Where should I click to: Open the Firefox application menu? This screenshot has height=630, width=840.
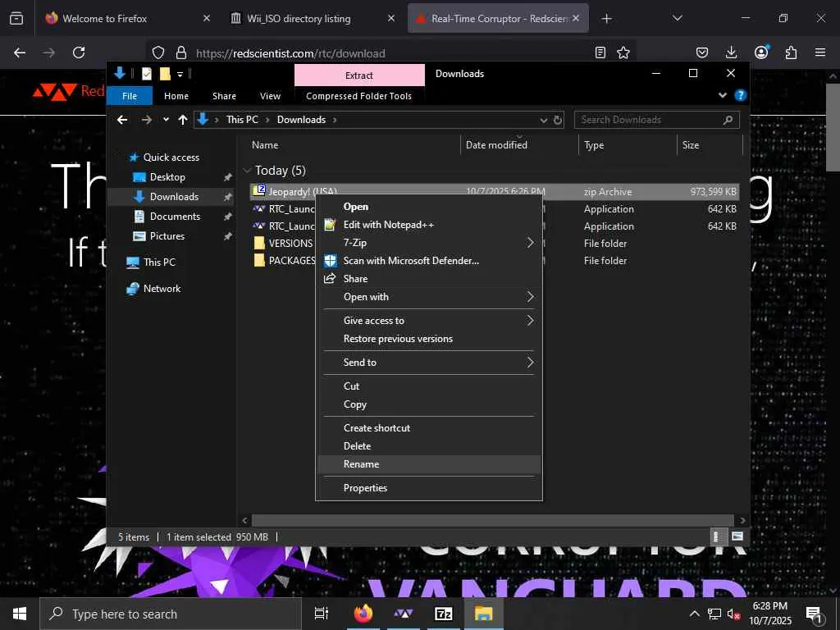(x=820, y=52)
